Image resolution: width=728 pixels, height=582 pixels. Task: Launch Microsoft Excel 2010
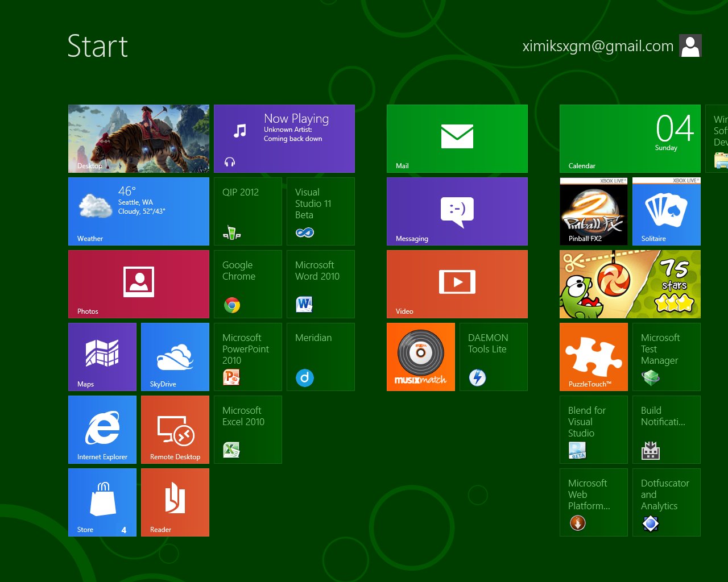pos(248,430)
